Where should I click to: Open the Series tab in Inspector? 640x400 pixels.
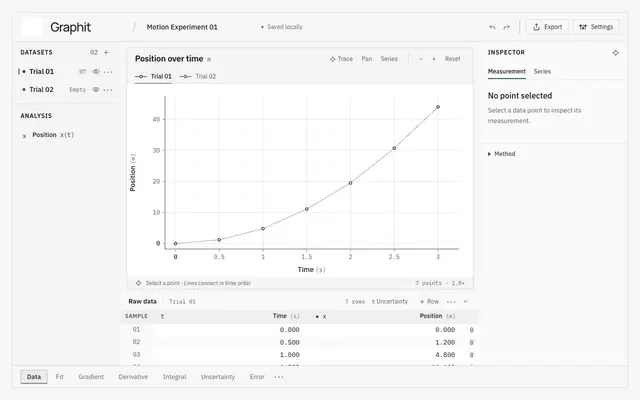(x=542, y=71)
